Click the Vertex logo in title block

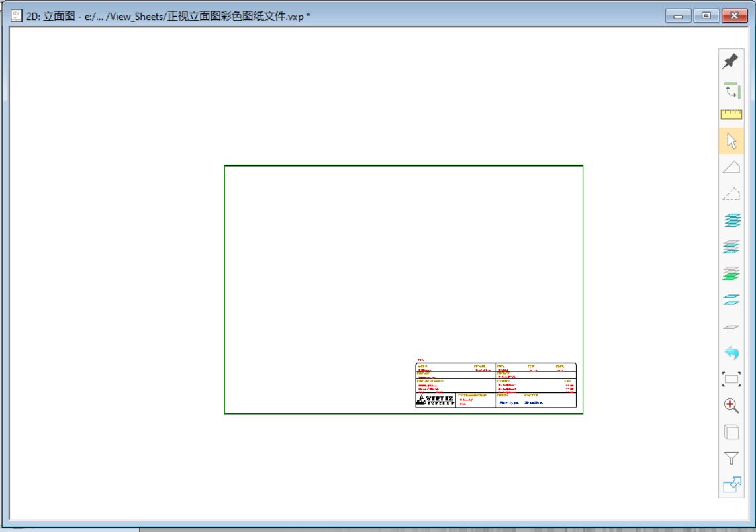click(x=435, y=400)
